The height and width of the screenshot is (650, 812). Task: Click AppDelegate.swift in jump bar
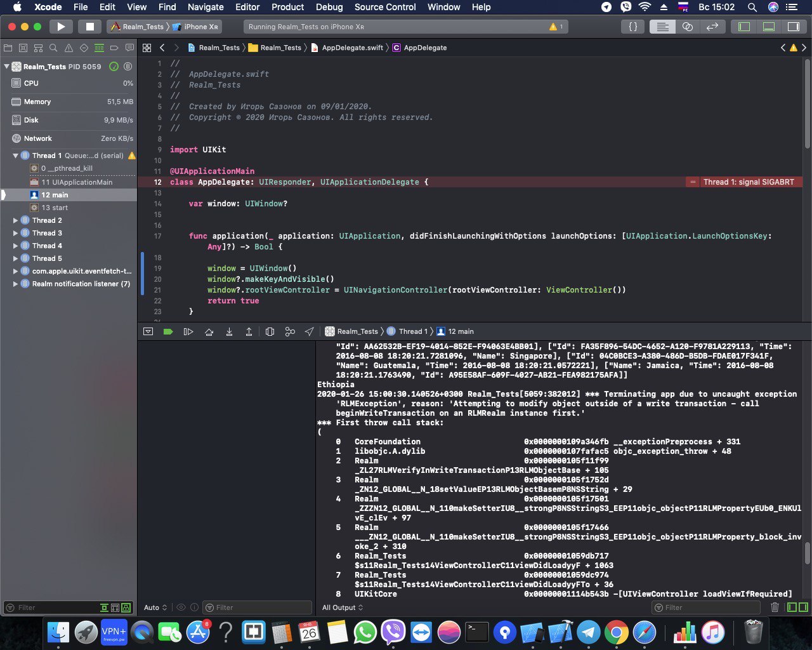click(x=347, y=48)
